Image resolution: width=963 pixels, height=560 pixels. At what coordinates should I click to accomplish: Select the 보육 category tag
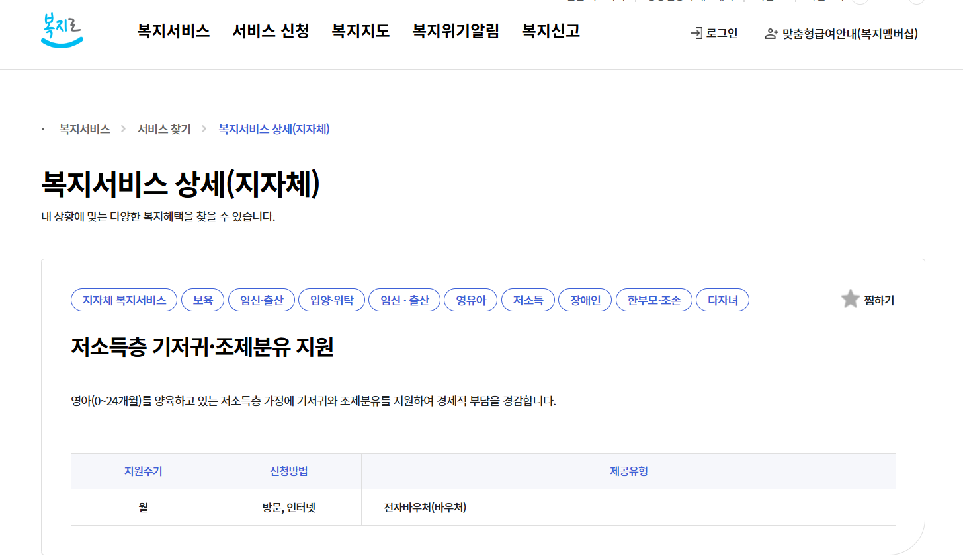click(202, 300)
